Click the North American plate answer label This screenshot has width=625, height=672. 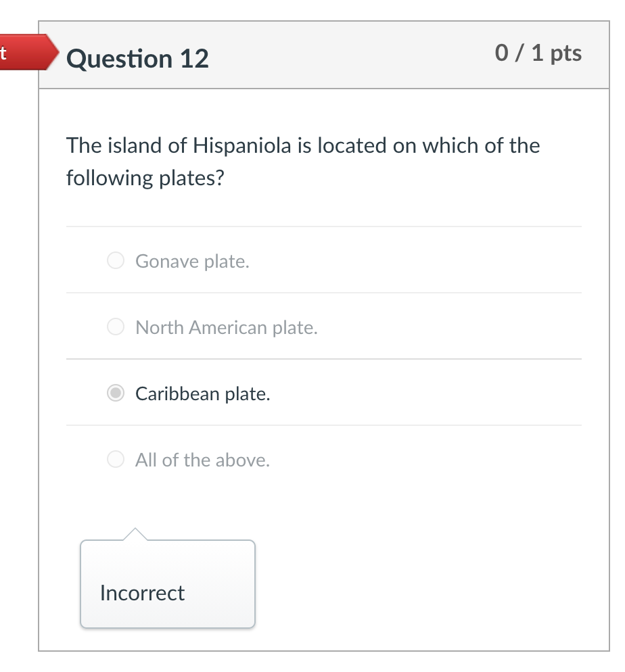point(227,327)
